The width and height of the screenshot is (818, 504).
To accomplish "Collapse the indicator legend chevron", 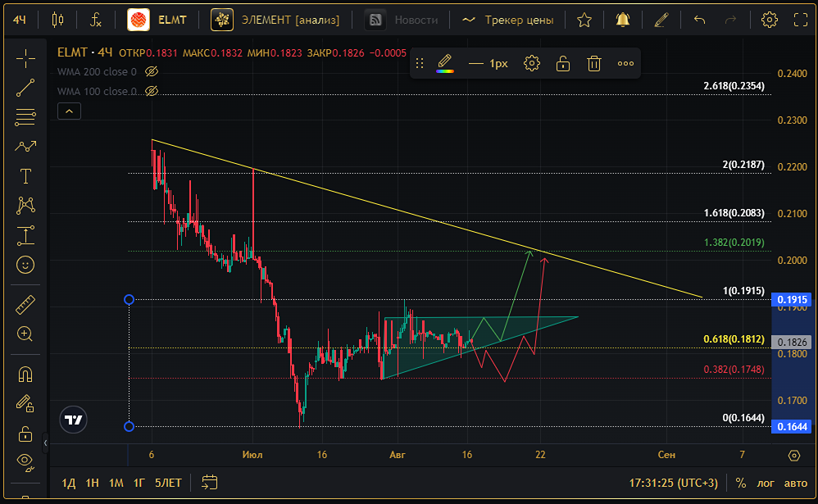I will pyautogui.click(x=69, y=111).
